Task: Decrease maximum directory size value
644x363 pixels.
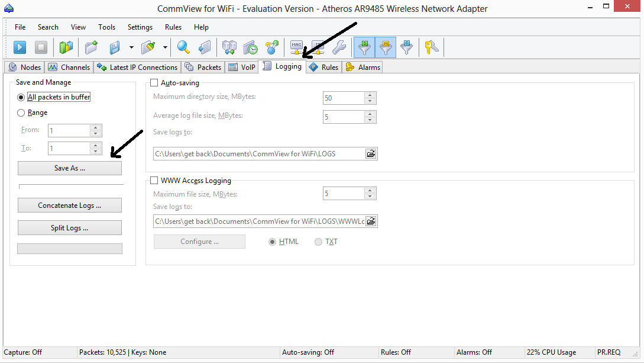Action: [x=370, y=101]
